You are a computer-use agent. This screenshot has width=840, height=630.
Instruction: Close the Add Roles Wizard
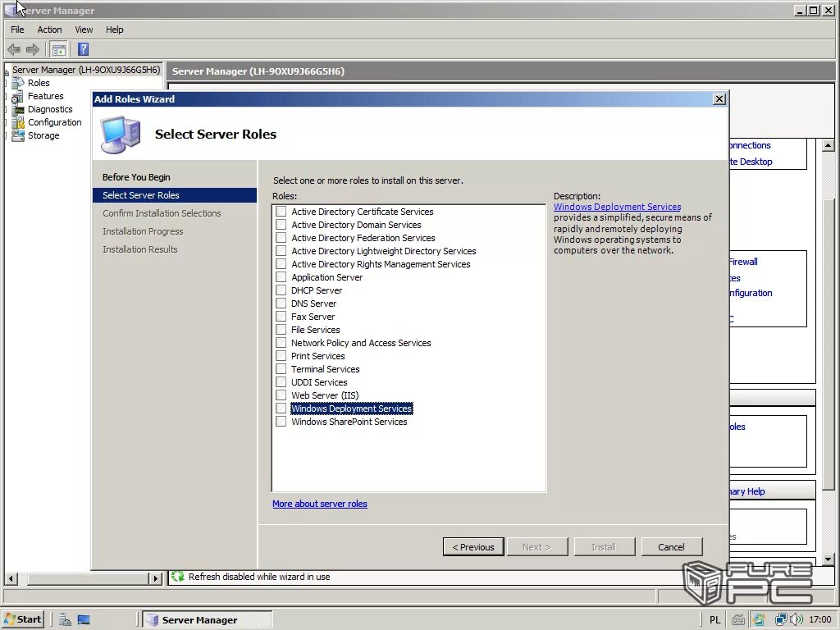(x=719, y=99)
